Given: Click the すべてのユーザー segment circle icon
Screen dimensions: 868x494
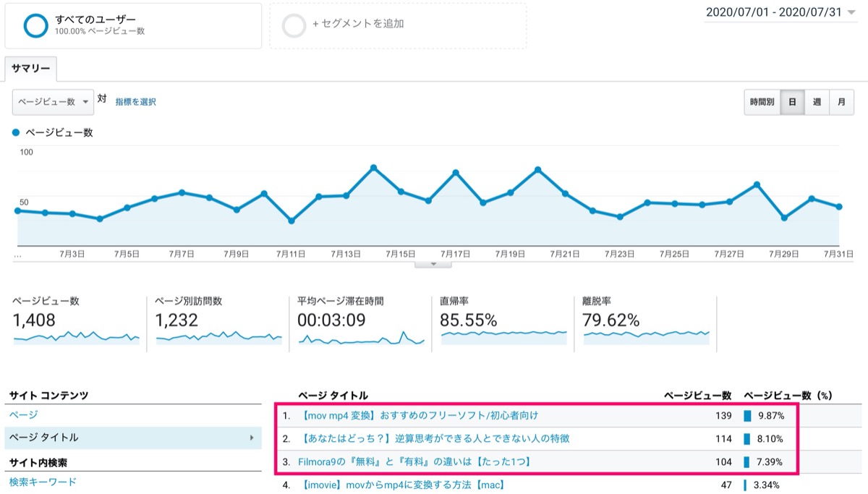Looking at the screenshot, I should (35, 25).
